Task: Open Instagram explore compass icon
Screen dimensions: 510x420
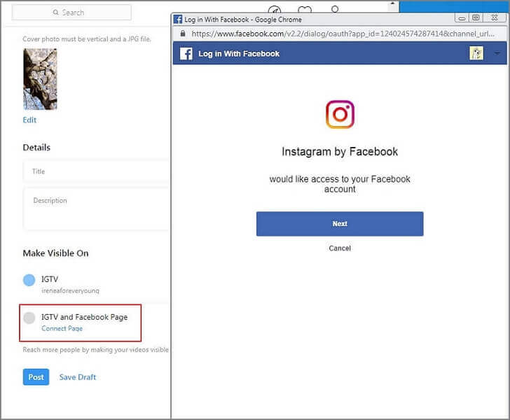Action: pyautogui.click(x=275, y=9)
